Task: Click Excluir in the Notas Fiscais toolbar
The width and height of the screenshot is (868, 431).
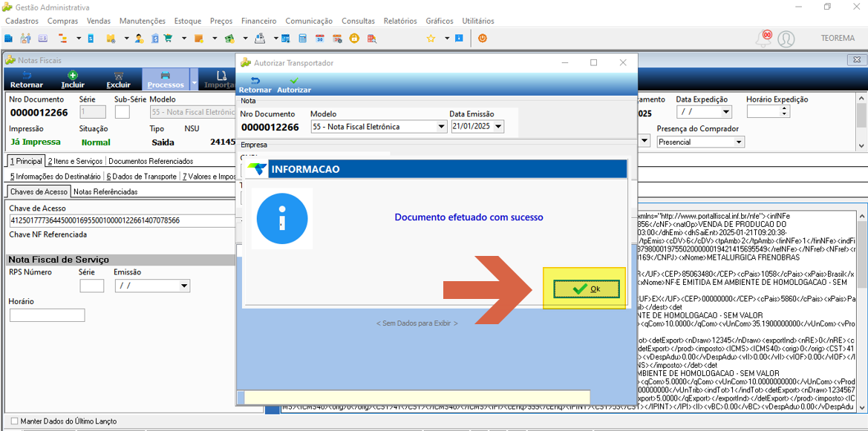Action: (x=119, y=80)
